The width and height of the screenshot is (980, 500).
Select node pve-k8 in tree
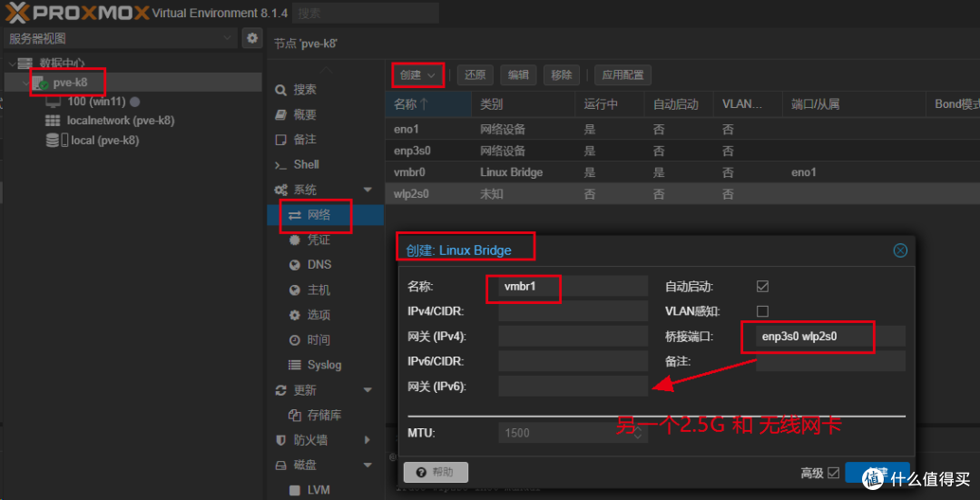coord(70,83)
